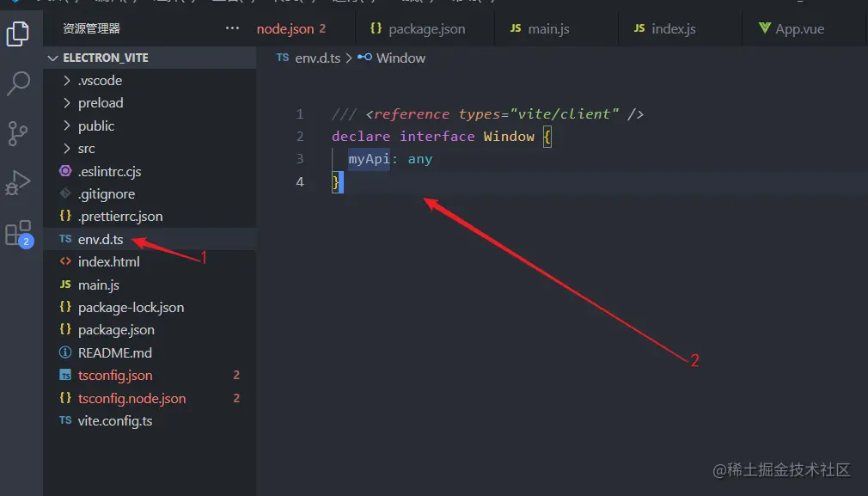The width and height of the screenshot is (868, 496).
Task: Open package.json in the file tree
Action: pyautogui.click(x=150, y=330)
